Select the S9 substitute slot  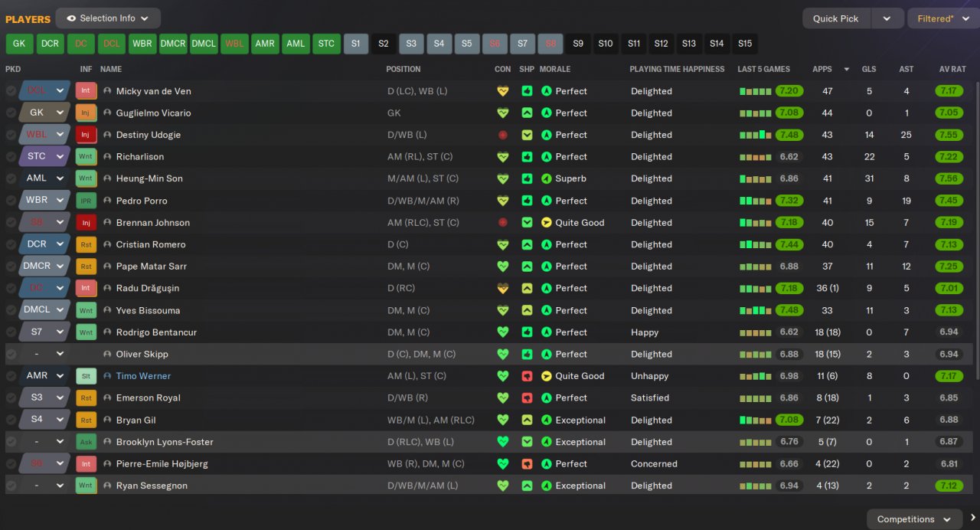pyautogui.click(x=578, y=44)
